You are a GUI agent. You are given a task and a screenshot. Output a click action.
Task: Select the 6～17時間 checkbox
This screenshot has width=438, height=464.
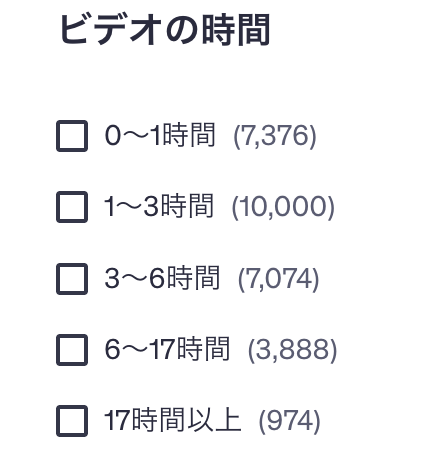(72, 350)
